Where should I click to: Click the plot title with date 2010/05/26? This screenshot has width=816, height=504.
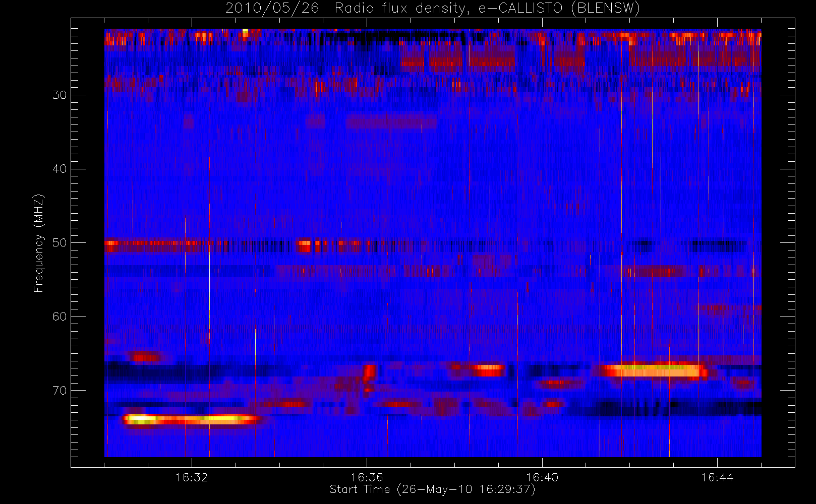[433, 8]
